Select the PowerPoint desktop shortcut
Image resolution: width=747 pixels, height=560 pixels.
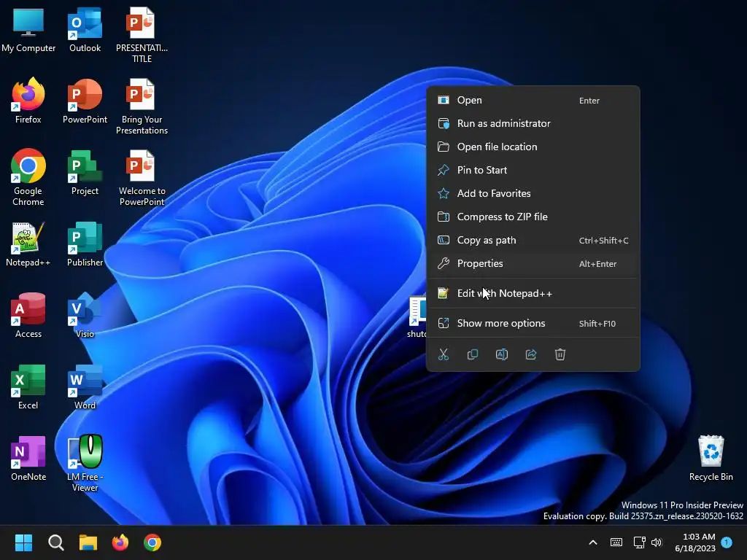pos(85,101)
